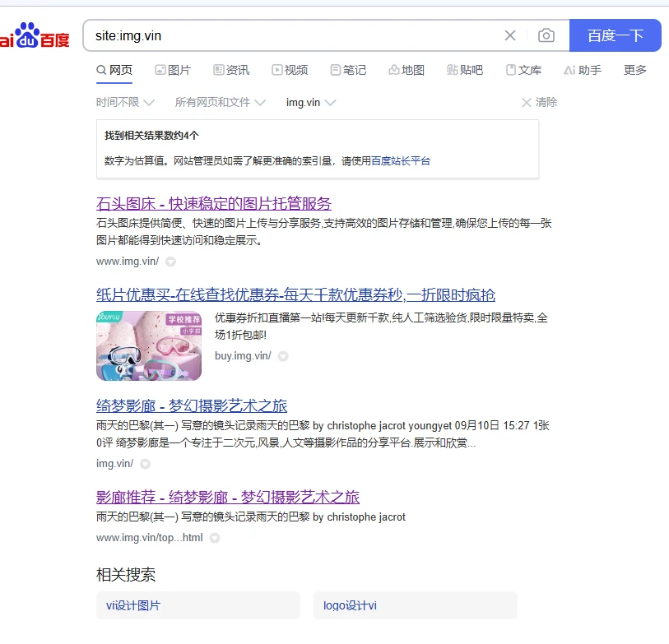This screenshot has width=669, height=644.
Task: Open the 图片 images tab
Action: point(173,71)
